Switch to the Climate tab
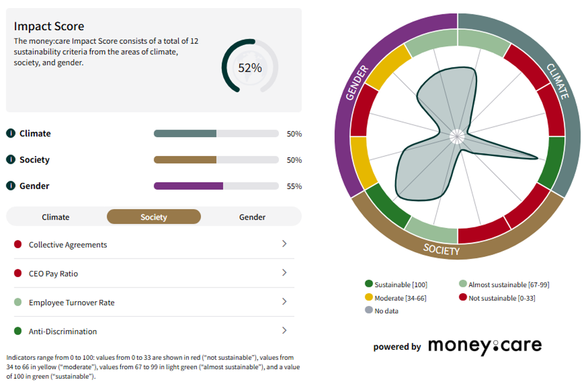588x384 pixels. click(x=55, y=217)
